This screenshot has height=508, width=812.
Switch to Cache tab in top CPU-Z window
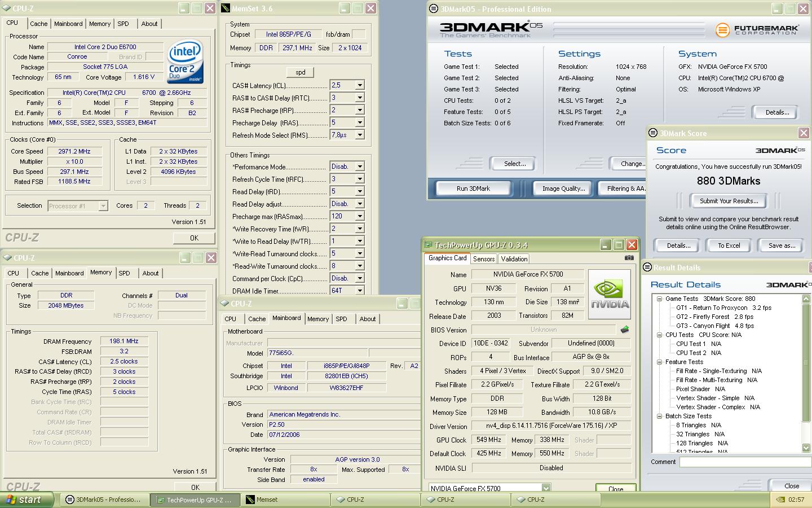click(39, 24)
